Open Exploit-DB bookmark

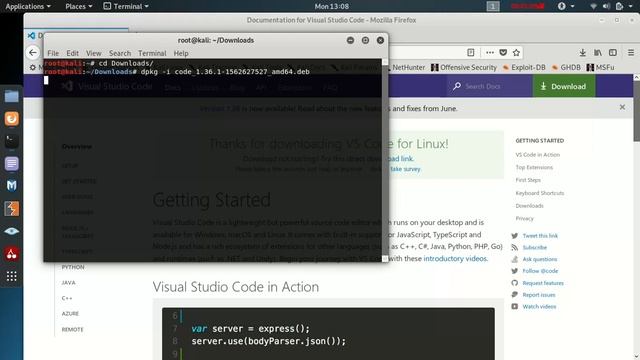point(524,67)
